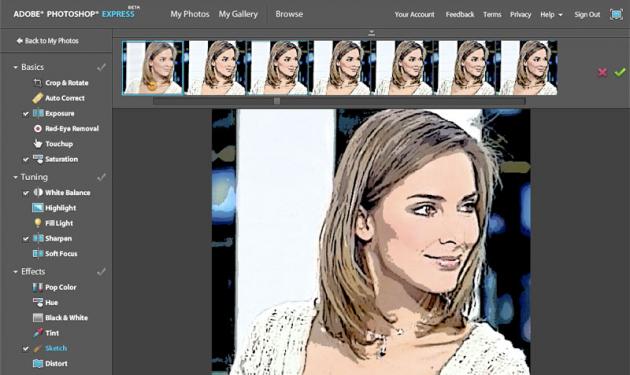The image size is (630, 375).
Task: Choose the Red-Eye Removal icon
Action: pos(38,129)
